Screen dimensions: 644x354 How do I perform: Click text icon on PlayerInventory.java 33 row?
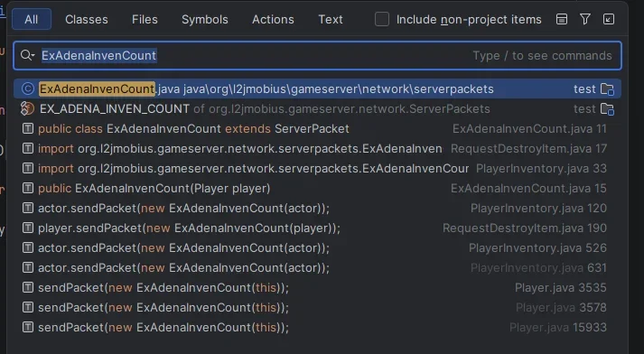(27, 168)
